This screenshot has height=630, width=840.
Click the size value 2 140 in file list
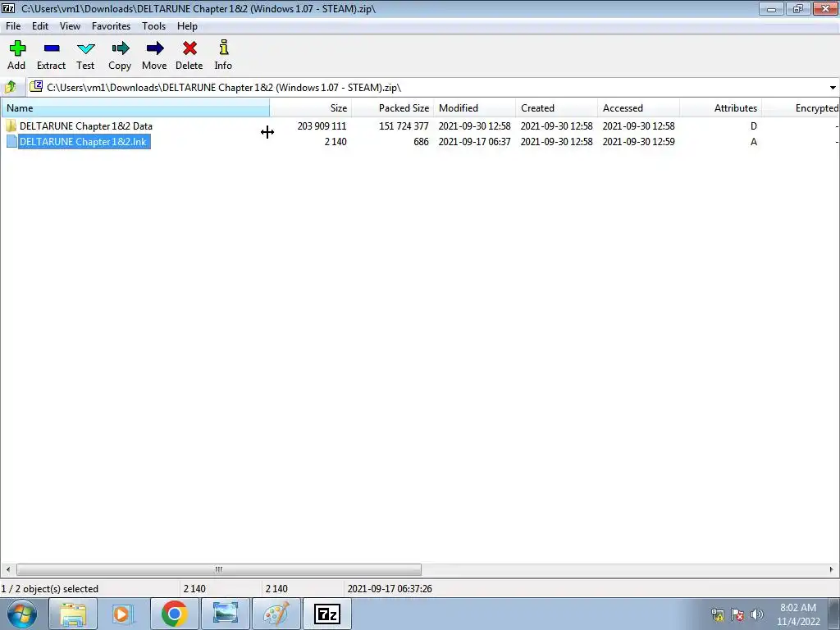pyautogui.click(x=336, y=141)
